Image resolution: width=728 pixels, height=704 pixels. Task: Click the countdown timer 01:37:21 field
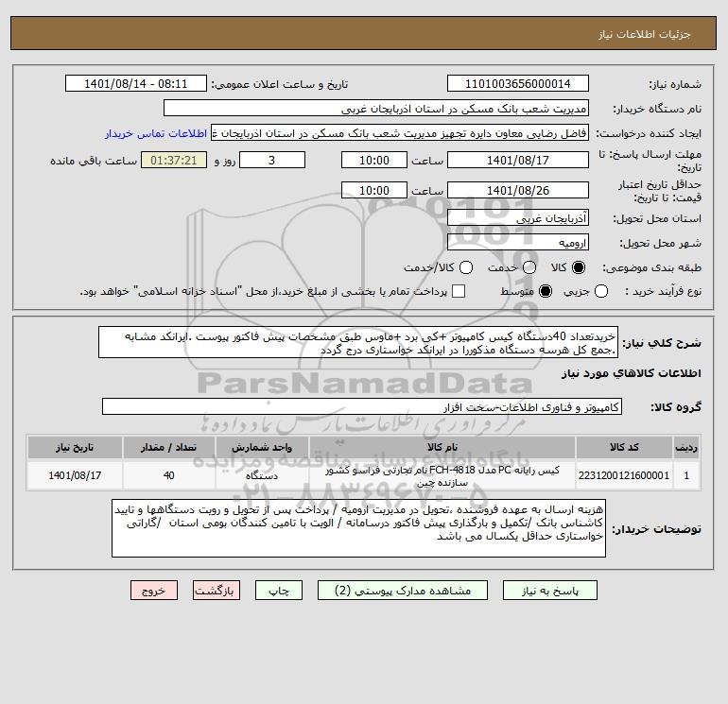pos(174,160)
